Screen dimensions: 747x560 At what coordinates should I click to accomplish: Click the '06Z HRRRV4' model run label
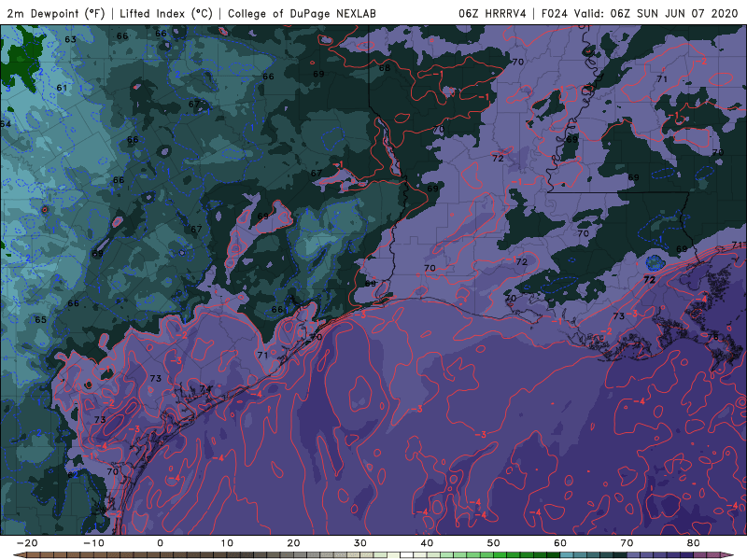click(x=492, y=13)
